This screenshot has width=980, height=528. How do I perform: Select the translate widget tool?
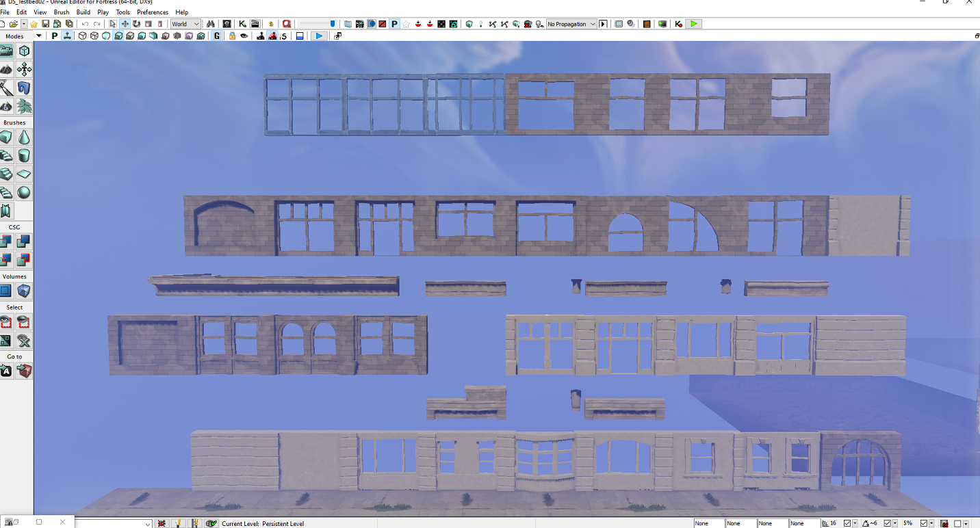[x=125, y=24]
